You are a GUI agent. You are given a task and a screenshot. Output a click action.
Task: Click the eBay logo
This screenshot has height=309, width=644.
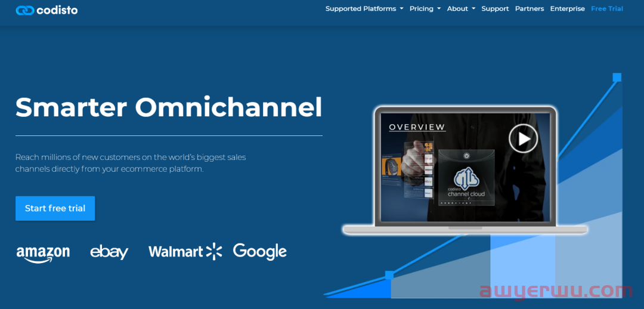pos(109,252)
